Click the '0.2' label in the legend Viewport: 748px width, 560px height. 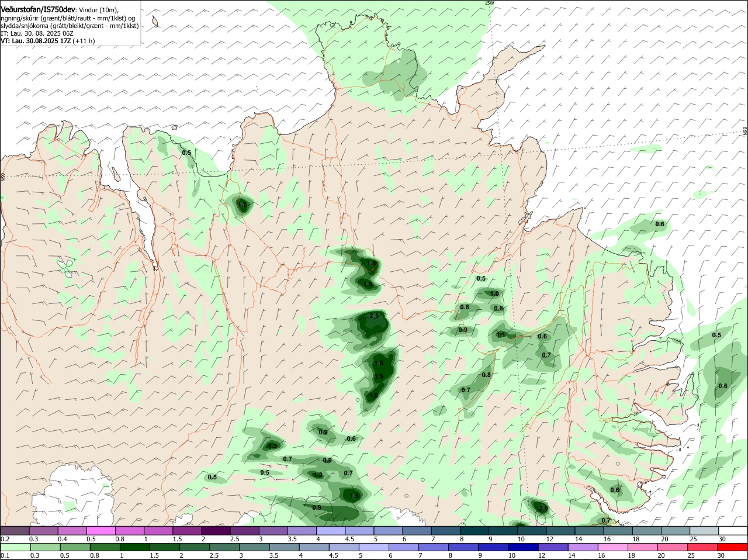5,538
